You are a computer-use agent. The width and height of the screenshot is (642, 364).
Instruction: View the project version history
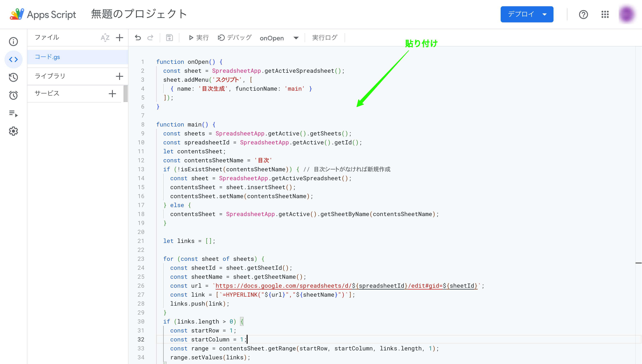click(x=13, y=78)
